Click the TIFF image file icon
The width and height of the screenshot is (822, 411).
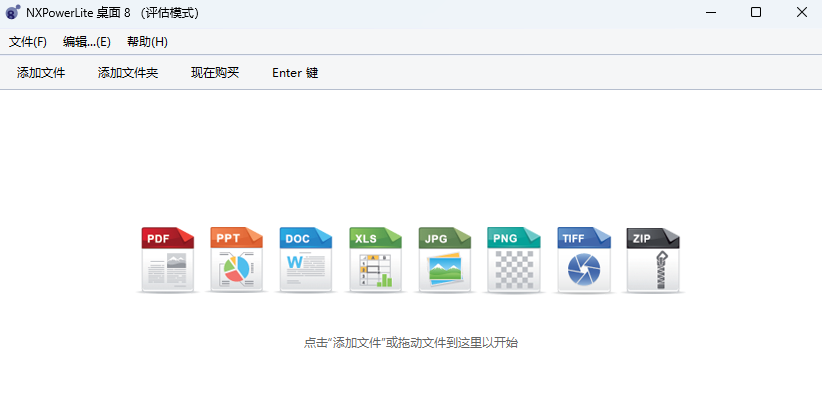[x=584, y=259]
